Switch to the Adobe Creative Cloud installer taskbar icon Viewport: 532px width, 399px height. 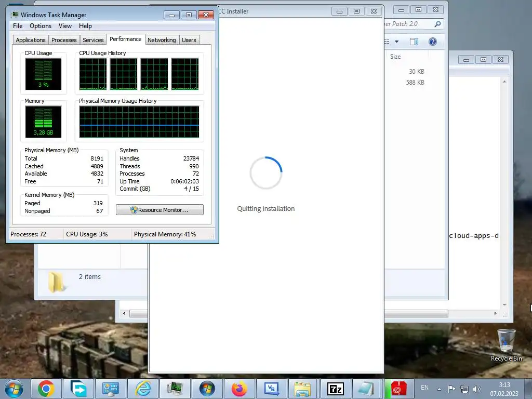pos(398,389)
